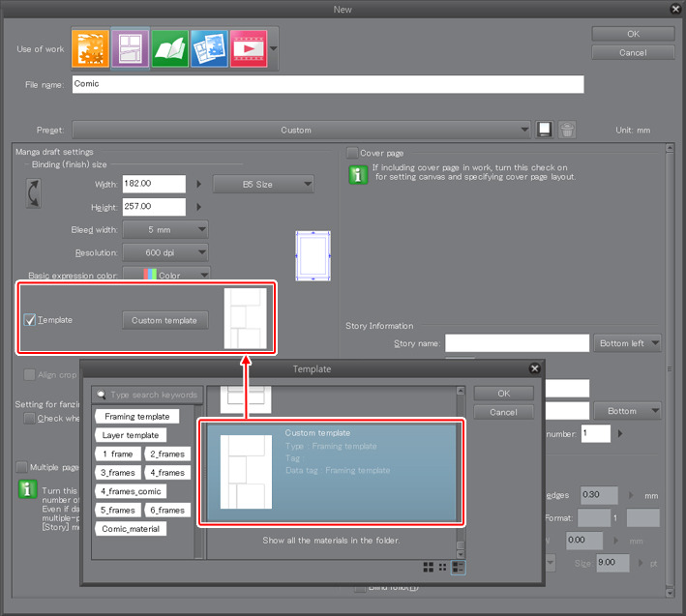Click the page number size 9.00 field
The image size is (686, 616).
coord(613,563)
